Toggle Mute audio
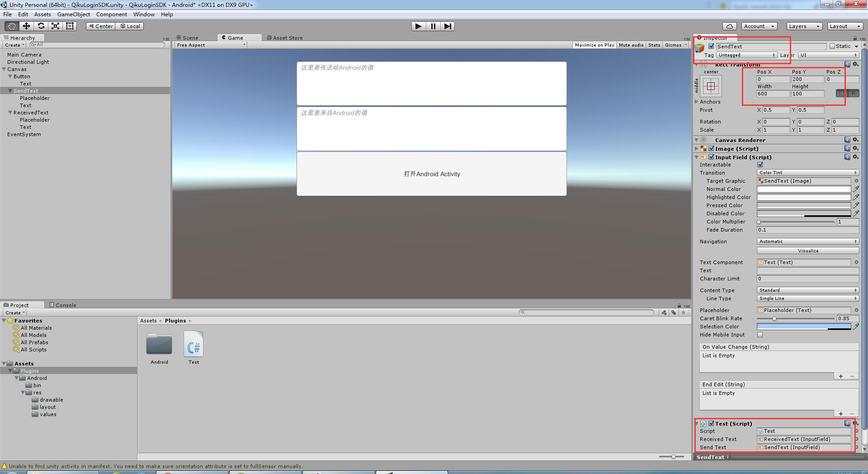868x474 pixels. coord(631,45)
